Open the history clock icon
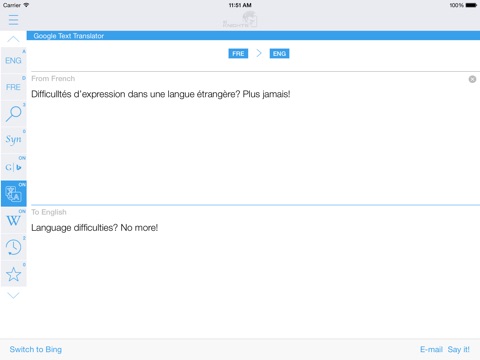The height and width of the screenshot is (360, 480). click(14, 247)
